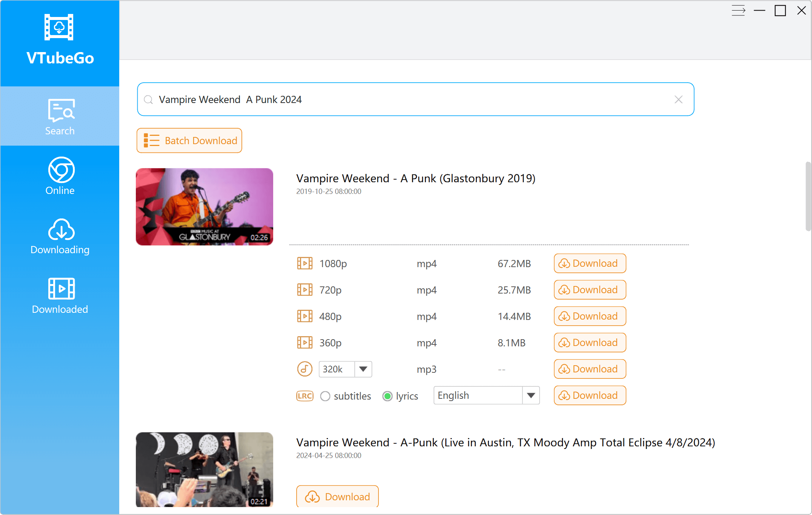Open the Austin TX live video thumbnail

point(205,470)
